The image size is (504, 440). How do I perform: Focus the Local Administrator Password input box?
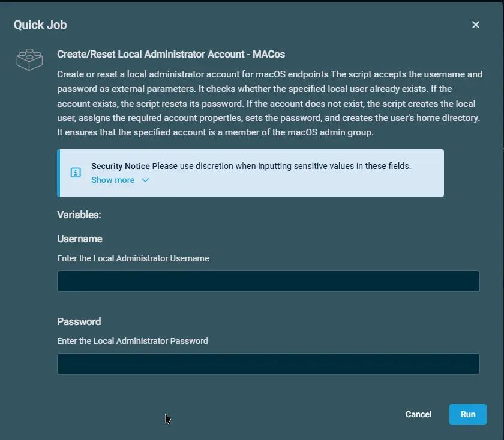pos(268,364)
